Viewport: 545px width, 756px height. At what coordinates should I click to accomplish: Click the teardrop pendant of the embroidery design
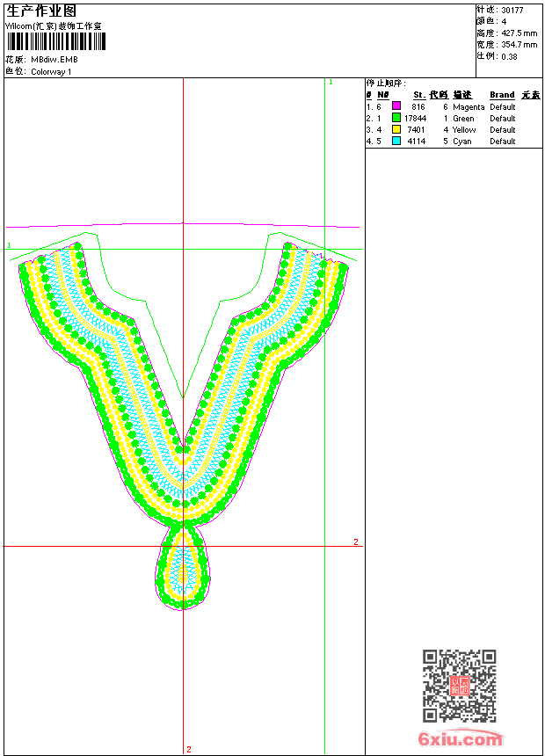(x=183, y=568)
